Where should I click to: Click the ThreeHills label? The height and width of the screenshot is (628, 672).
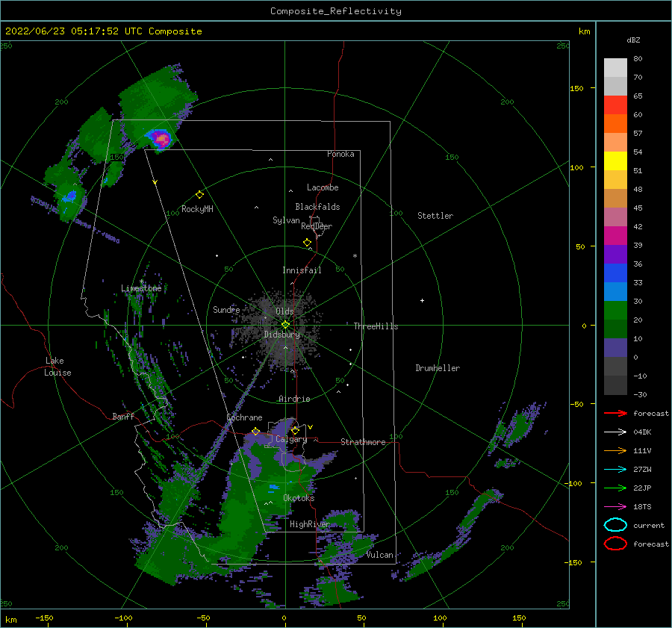[x=376, y=326]
